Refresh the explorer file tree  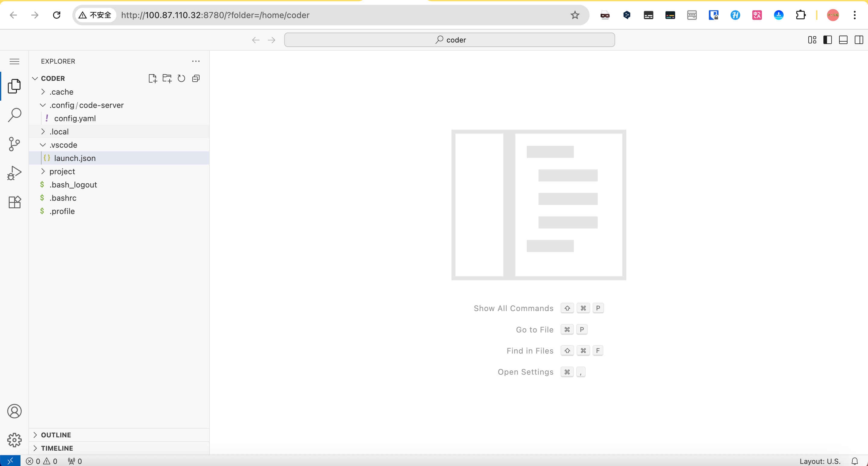181,78
